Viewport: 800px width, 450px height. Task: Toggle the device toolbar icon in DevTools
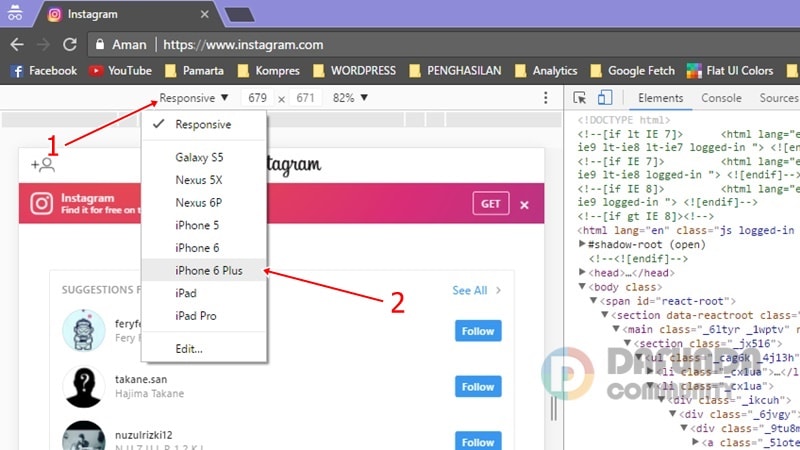[605, 98]
